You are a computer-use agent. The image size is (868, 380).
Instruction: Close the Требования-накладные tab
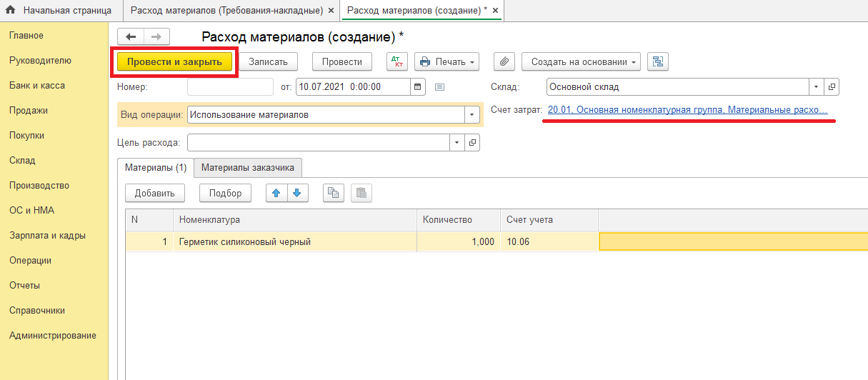pos(330,11)
